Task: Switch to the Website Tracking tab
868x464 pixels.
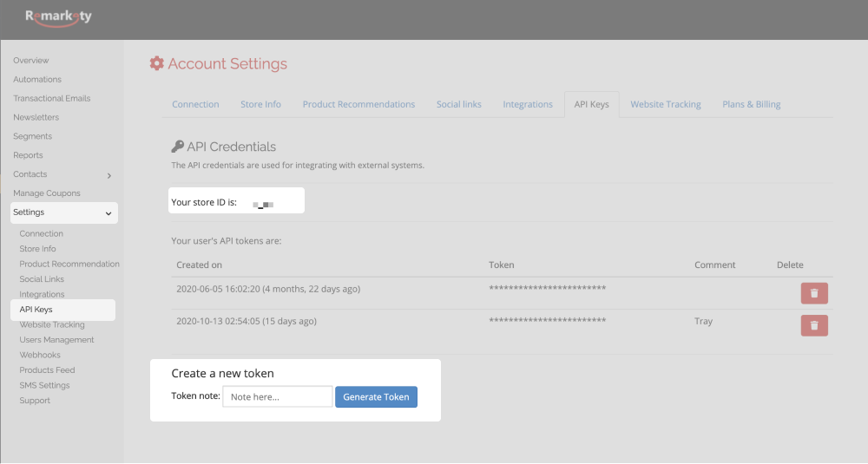Action: [665, 104]
